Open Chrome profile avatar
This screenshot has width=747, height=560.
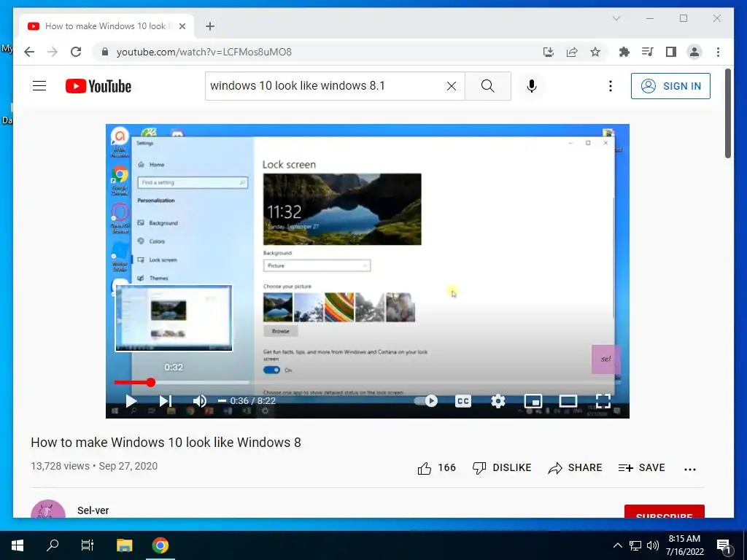694,52
